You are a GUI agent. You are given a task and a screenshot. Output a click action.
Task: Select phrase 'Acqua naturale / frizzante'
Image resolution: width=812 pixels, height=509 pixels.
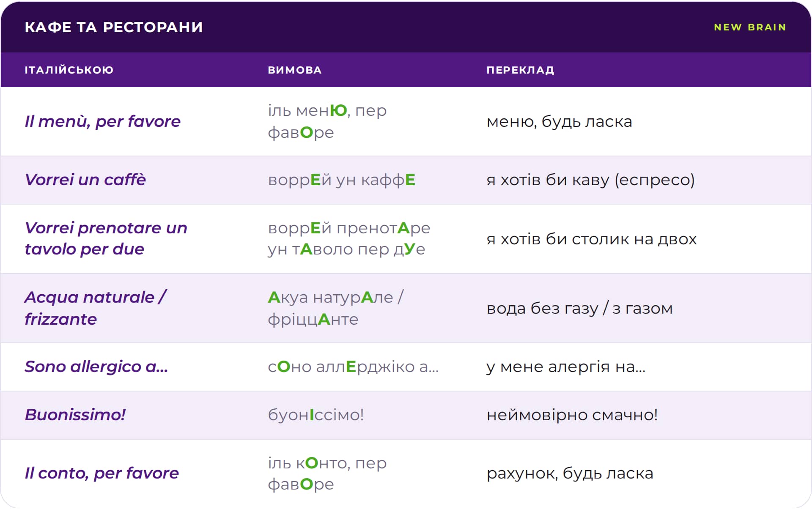96,308
